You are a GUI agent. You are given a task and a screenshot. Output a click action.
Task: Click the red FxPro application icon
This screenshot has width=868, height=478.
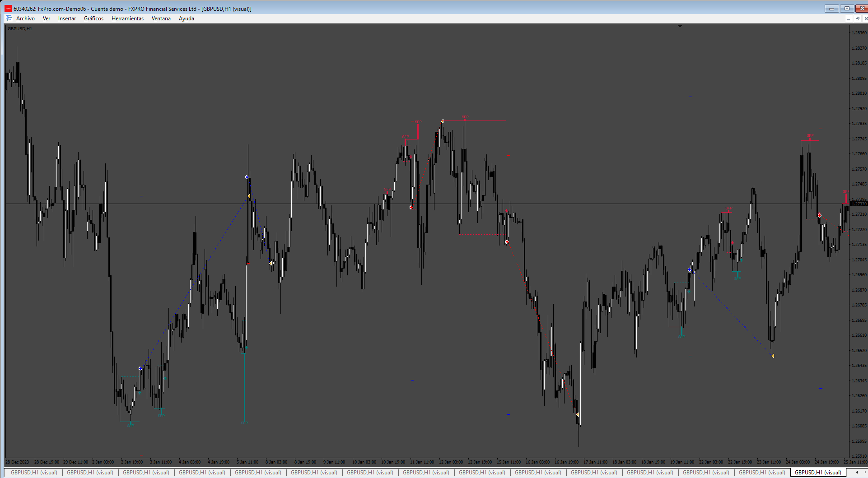pyautogui.click(x=8, y=9)
